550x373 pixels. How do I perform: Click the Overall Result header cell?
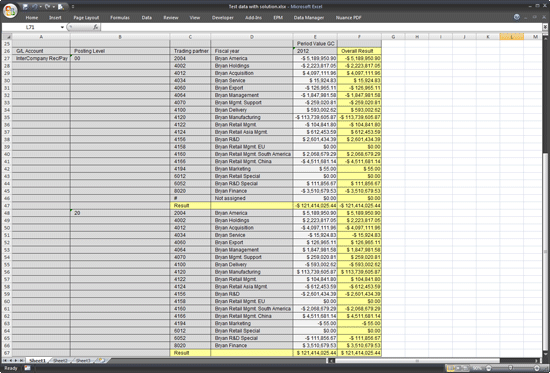[359, 51]
